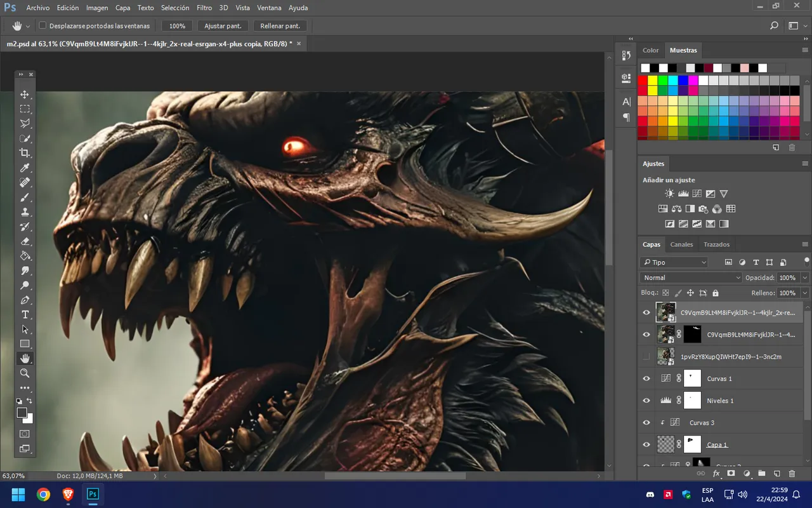This screenshot has height=508, width=812.
Task: Select the Quick Selection tool
Action: (x=25, y=138)
